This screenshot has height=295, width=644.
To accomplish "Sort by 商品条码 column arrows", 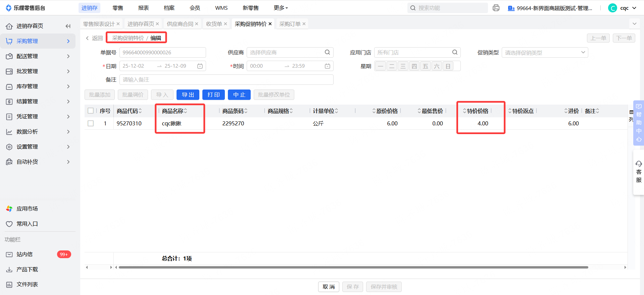I will coord(246,111).
